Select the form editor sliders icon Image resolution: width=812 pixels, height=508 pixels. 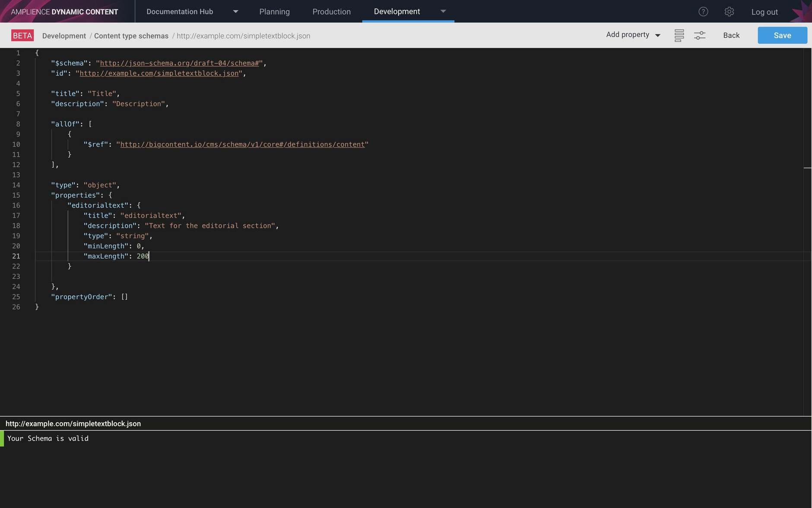[x=700, y=35]
